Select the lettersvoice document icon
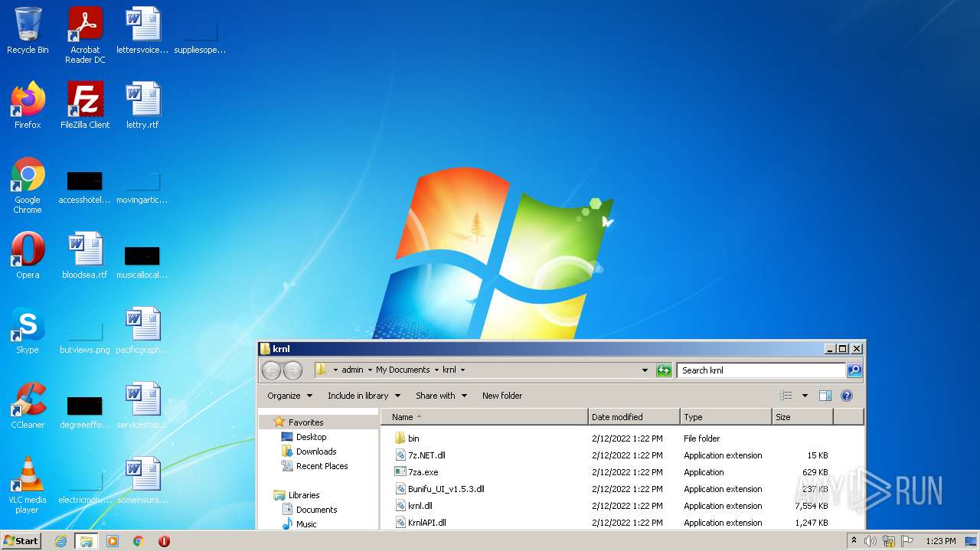The image size is (980, 551). (142, 32)
